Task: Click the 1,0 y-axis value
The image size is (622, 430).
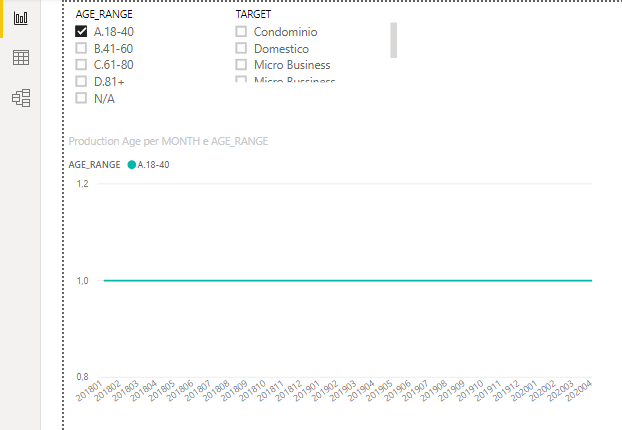Action: [x=83, y=281]
